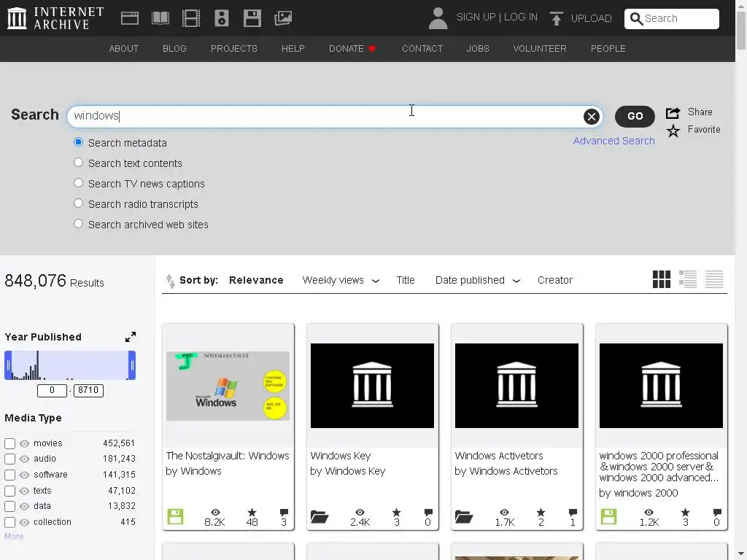This screenshot has width=747, height=560.
Task: Open the DONATE menu item
Action: (x=352, y=49)
